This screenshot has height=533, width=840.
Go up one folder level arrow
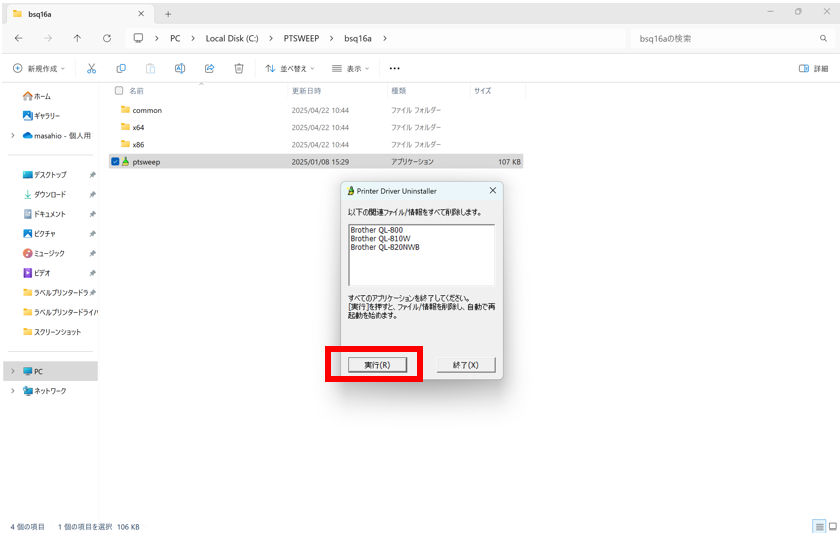(x=77, y=39)
